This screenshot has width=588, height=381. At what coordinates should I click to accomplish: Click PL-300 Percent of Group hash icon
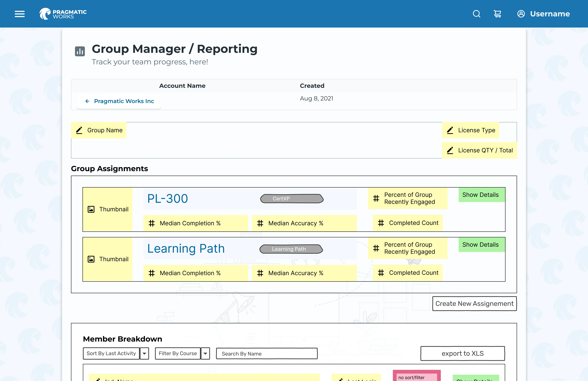click(x=376, y=198)
